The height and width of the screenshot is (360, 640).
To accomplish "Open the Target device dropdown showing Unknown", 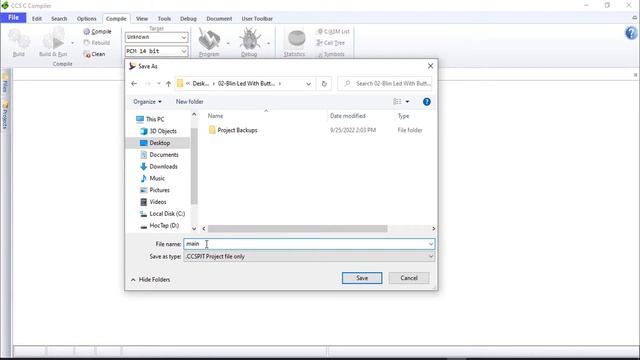I will point(156,37).
